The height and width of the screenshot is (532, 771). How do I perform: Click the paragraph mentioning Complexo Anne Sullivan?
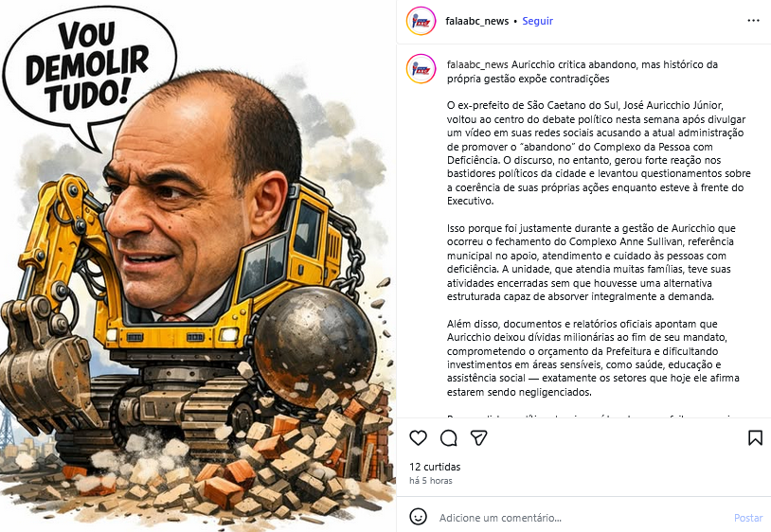[x=591, y=262]
